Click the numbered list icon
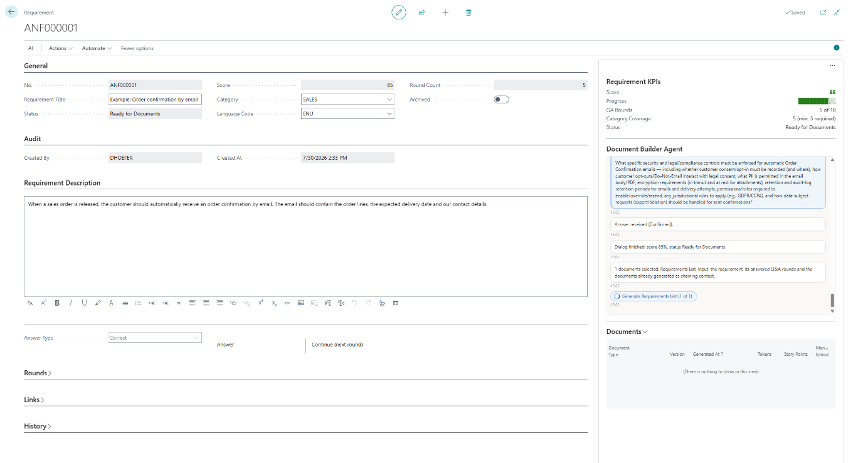 139,303
